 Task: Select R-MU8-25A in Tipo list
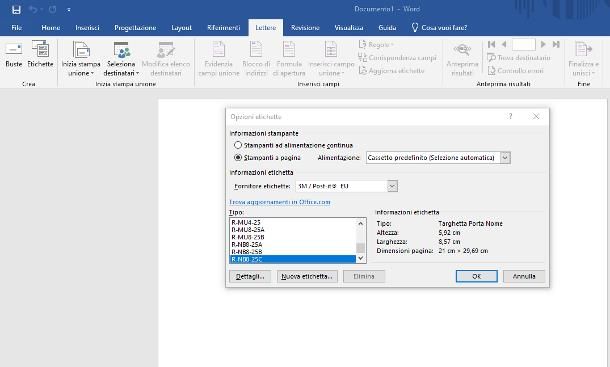[293, 230]
